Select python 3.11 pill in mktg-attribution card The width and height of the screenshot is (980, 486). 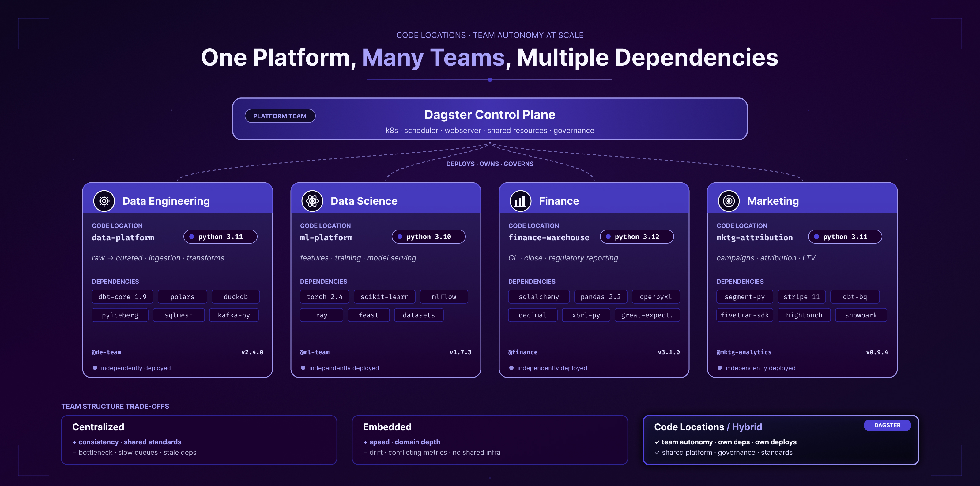(x=845, y=237)
